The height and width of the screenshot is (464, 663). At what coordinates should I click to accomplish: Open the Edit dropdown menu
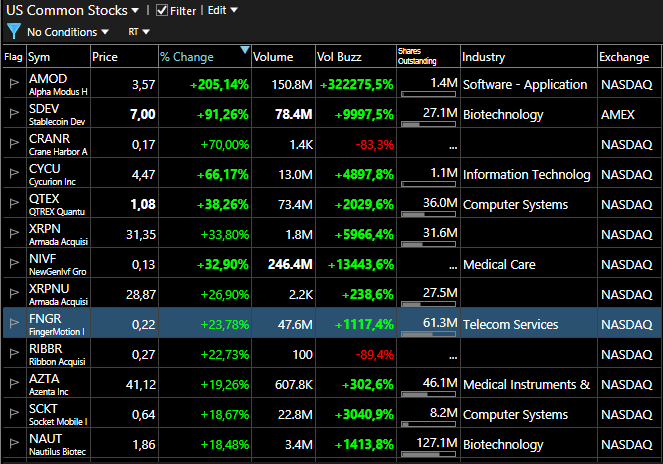(222, 10)
